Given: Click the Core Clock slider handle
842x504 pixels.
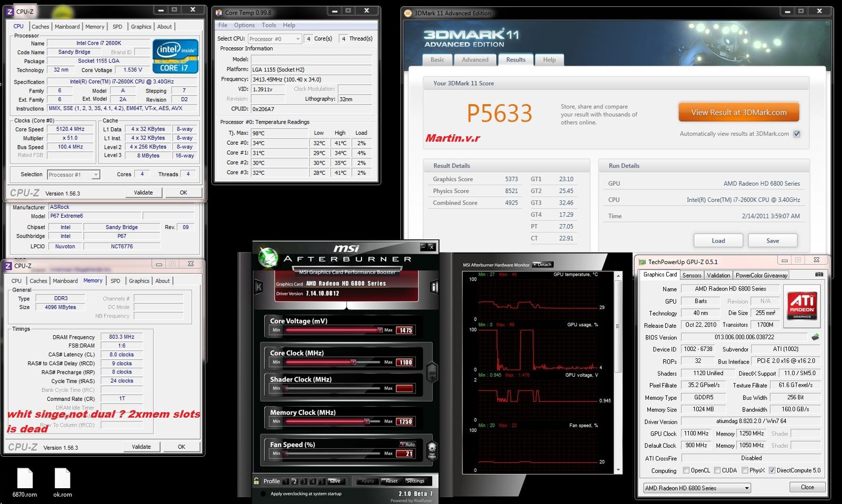Looking at the screenshot, I should 354,362.
